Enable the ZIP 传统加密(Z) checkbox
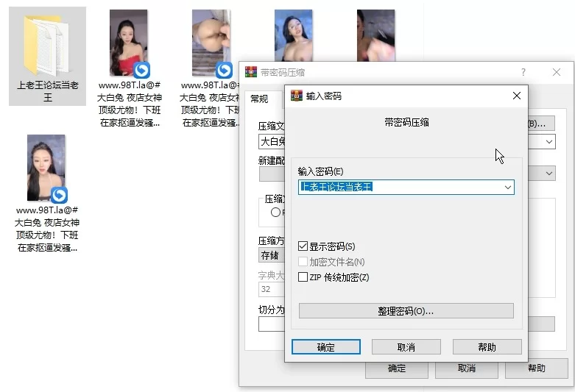 click(303, 277)
